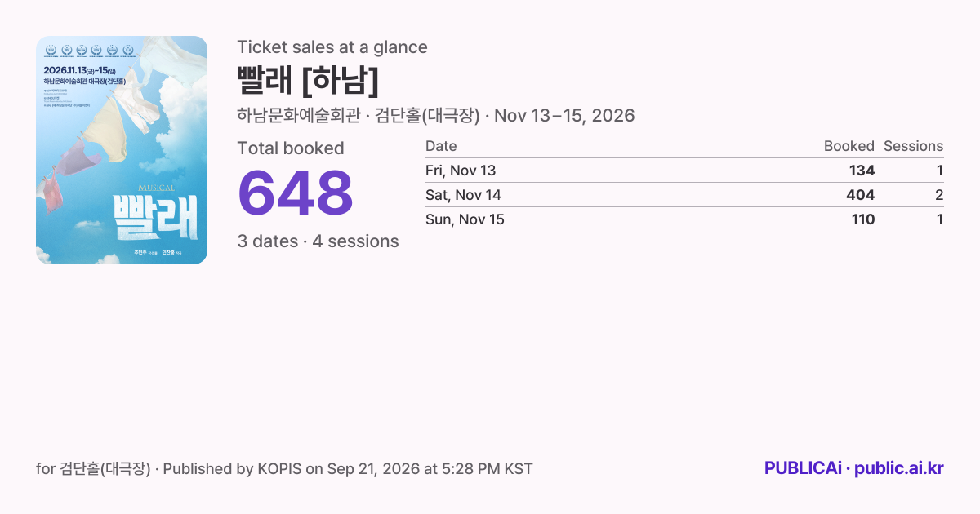Viewport: 980px width, 514px height.
Task: Click the Date column header
Action: 441,146
